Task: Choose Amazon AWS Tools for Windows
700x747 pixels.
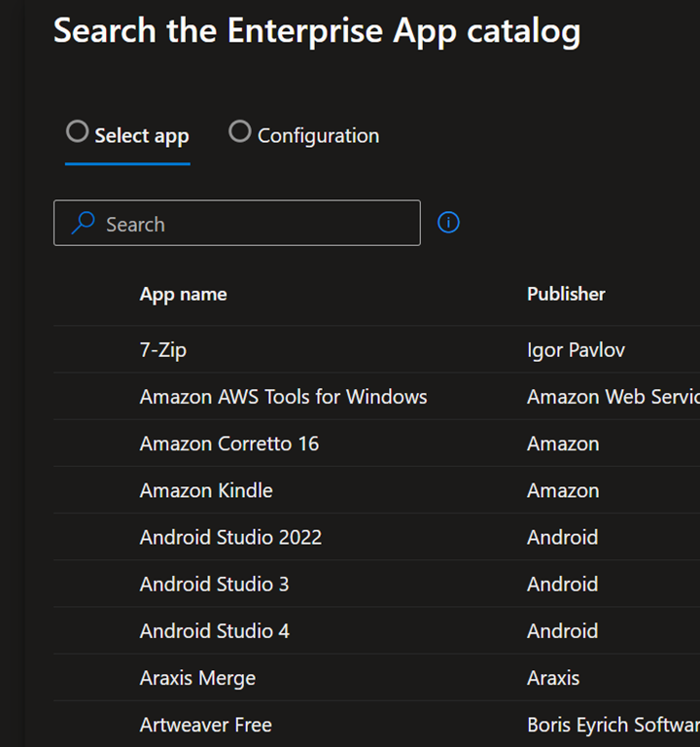Action: click(x=283, y=397)
